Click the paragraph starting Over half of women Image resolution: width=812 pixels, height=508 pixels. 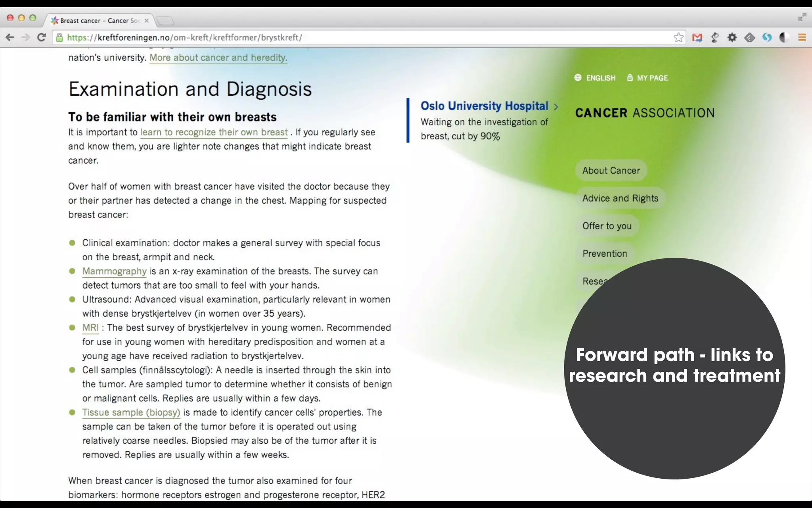point(229,200)
